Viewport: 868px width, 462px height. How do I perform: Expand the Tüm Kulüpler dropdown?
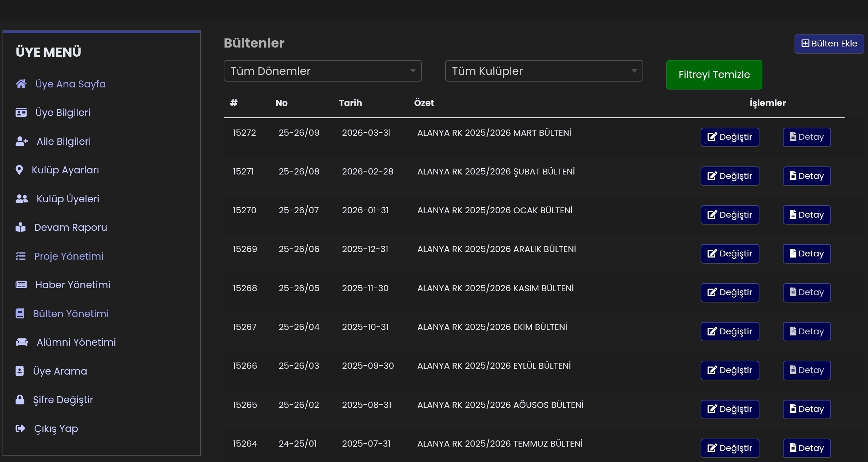point(543,71)
